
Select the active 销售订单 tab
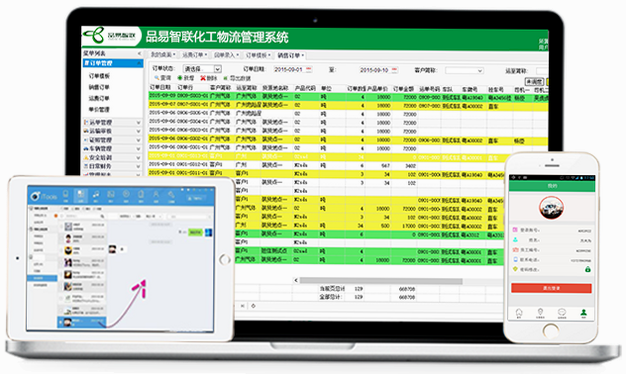tap(291, 55)
